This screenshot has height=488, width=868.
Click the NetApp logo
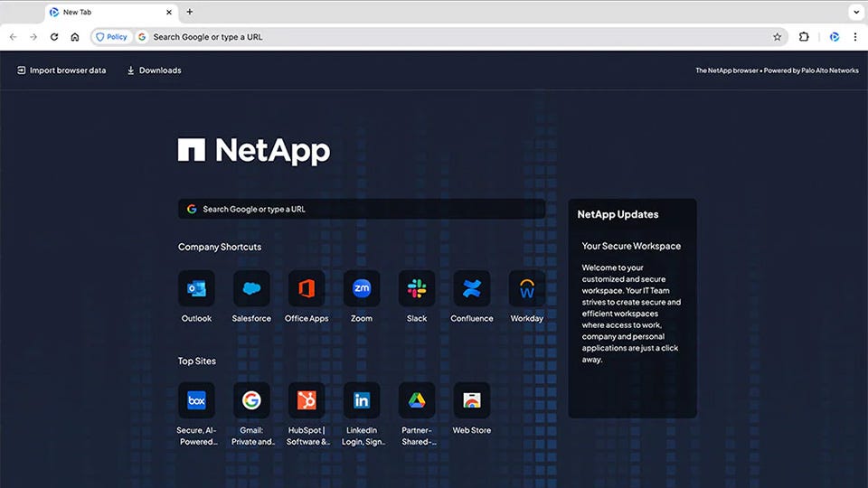(253, 151)
